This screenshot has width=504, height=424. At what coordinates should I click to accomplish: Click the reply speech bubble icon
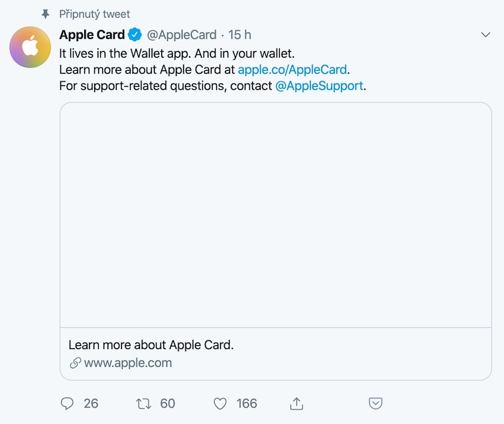67,403
